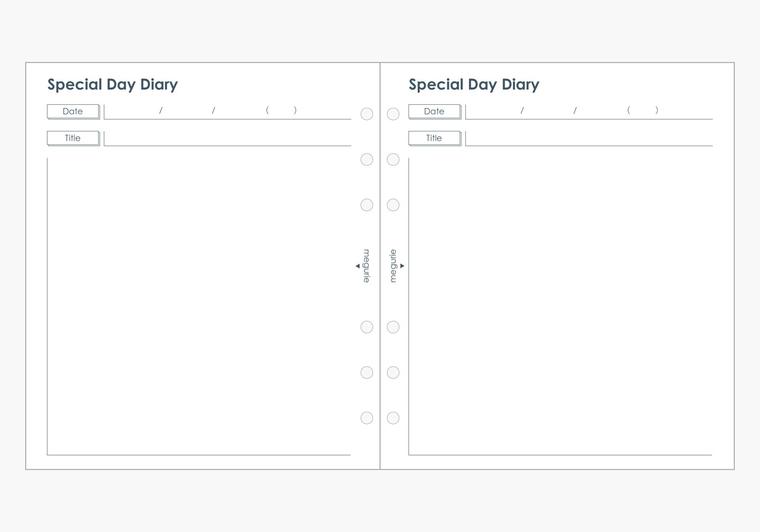Select the Title label on the left page
This screenshot has width=760, height=532.
(x=73, y=138)
